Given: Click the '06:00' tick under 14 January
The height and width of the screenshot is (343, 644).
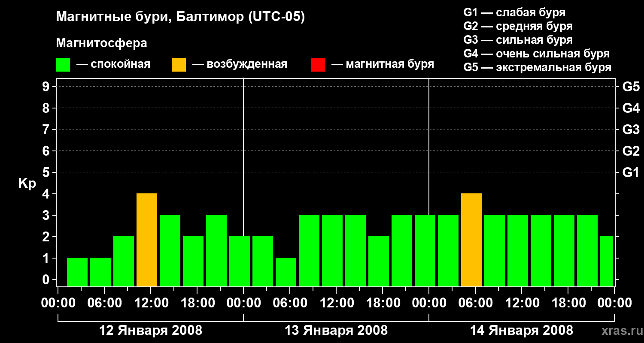Looking at the screenshot, I should tap(475, 303).
